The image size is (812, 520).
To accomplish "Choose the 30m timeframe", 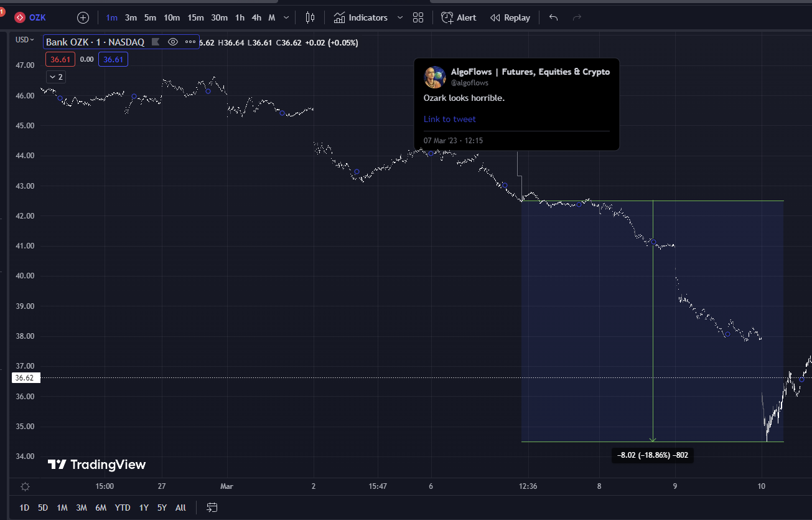I will [x=219, y=17].
